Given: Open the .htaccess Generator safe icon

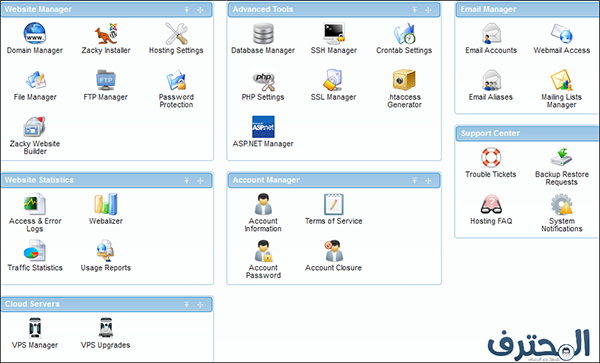Looking at the screenshot, I should pyautogui.click(x=404, y=80).
